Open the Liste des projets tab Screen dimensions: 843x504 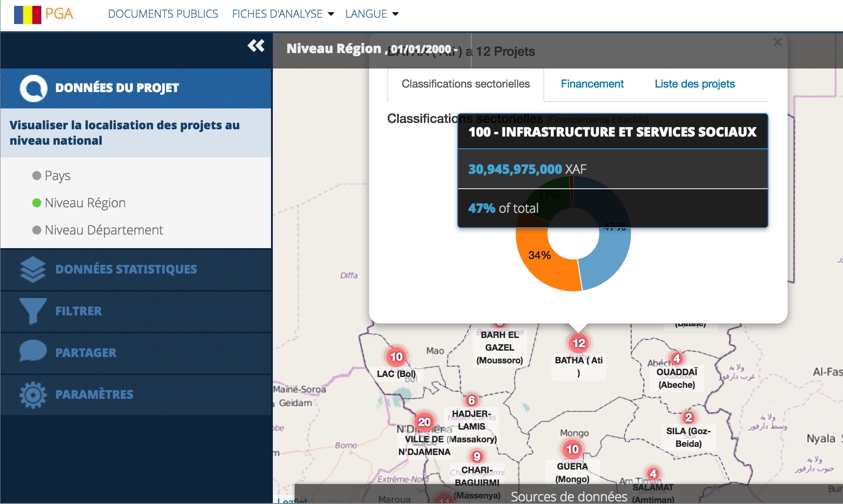[695, 83]
